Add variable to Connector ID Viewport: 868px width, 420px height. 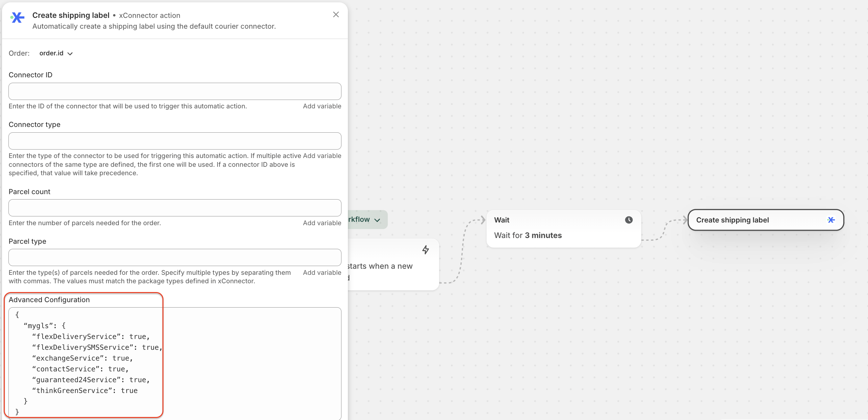click(322, 106)
